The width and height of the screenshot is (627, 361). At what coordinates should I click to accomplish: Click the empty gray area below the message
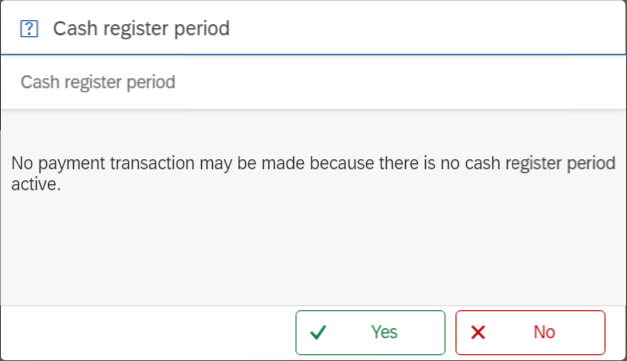click(x=314, y=248)
